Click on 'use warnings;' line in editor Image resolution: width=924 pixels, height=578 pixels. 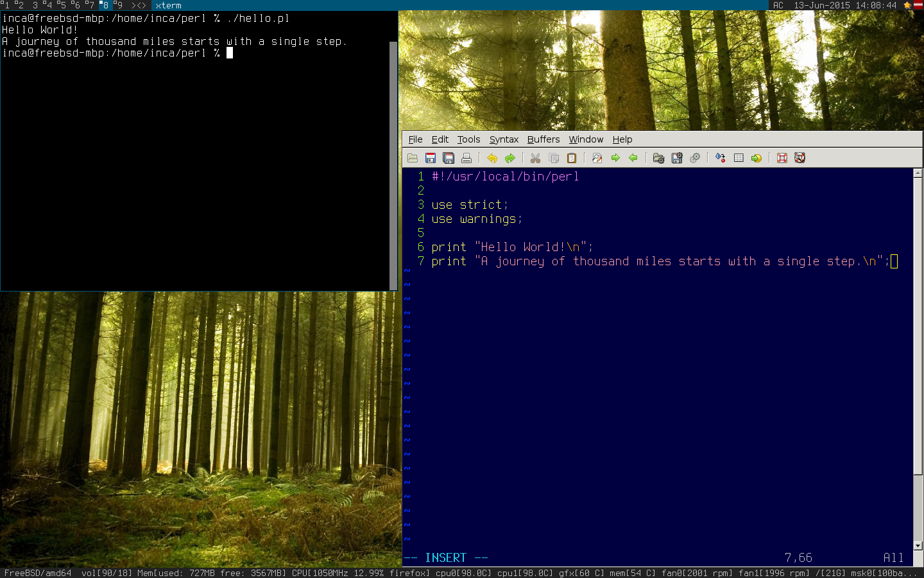tap(477, 219)
